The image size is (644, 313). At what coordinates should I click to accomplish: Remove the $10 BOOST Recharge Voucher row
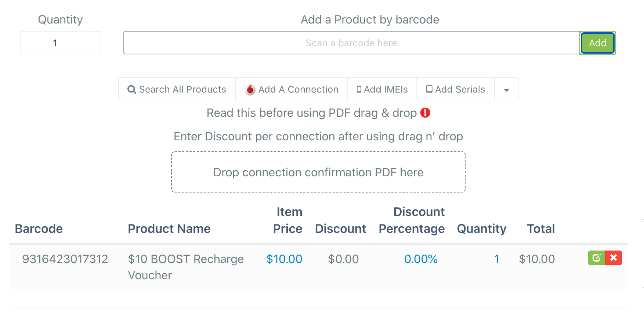tap(614, 258)
